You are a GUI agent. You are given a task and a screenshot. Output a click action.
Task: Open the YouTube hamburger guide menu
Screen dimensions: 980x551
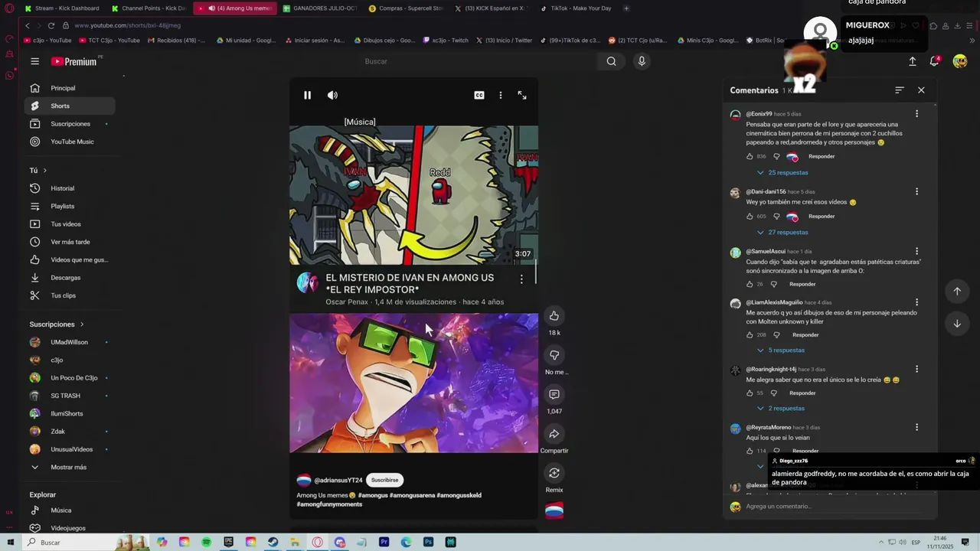34,61
